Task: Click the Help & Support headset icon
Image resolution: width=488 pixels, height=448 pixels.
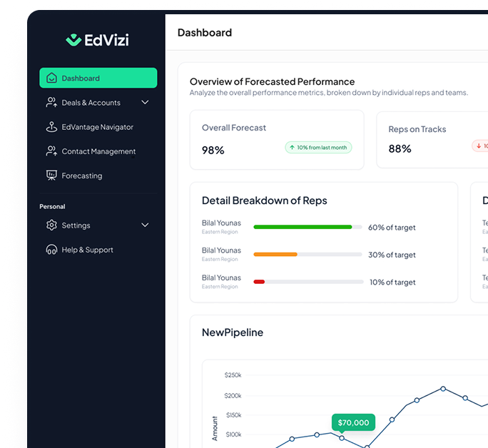Action: (51, 250)
